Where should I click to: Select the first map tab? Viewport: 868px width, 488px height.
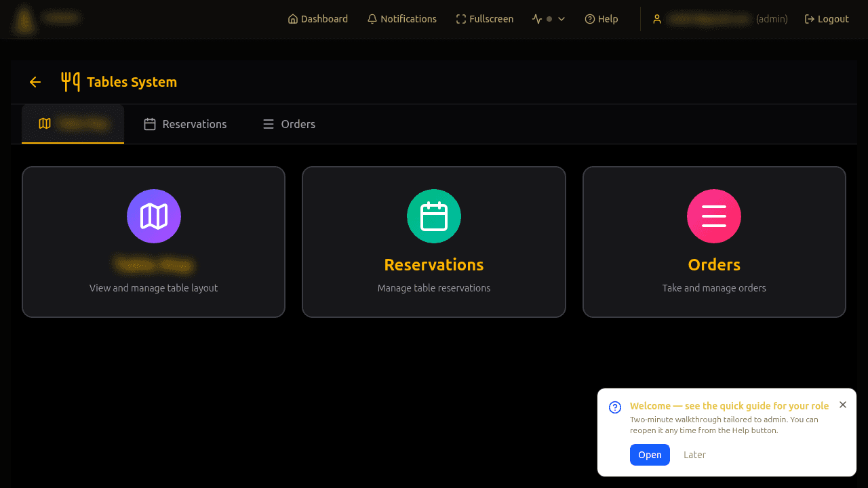[x=73, y=124]
